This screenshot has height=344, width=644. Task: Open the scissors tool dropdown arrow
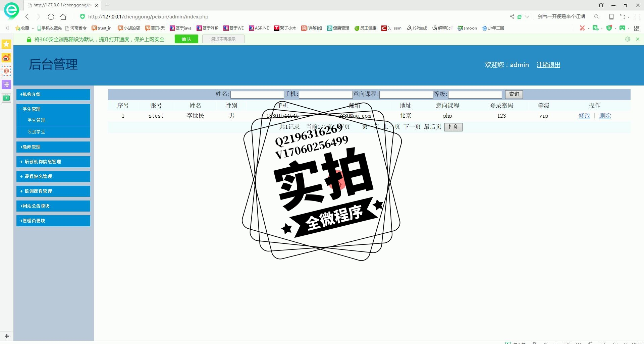coord(588,28)
